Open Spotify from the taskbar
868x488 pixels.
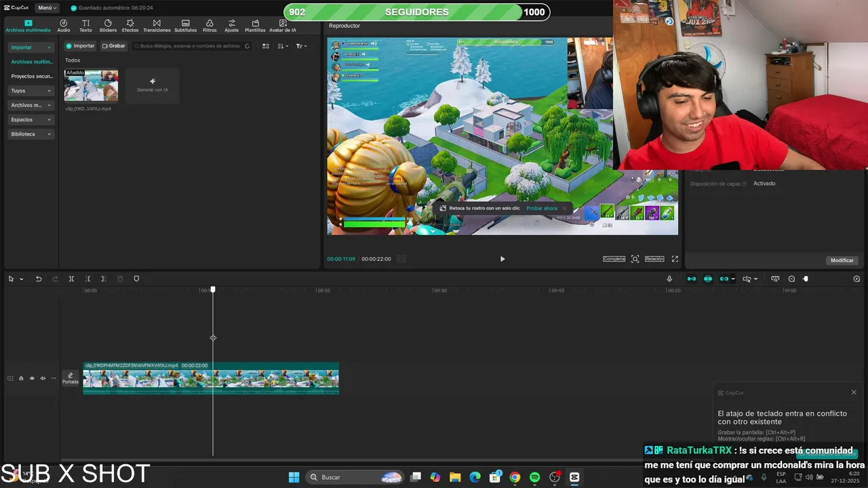534,477
